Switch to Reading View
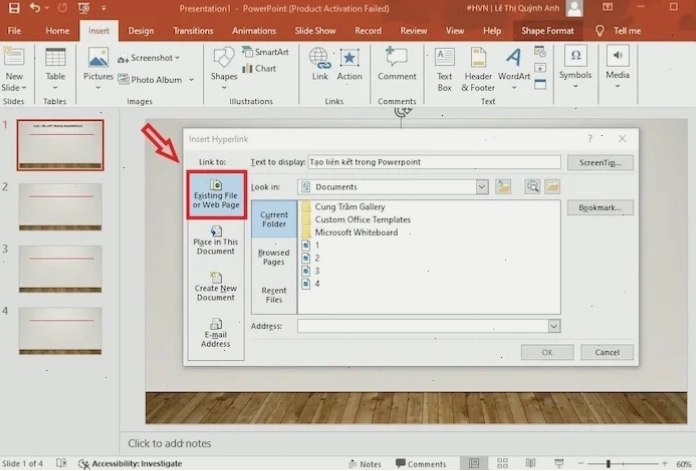The image size is (696, 471). 530,463
